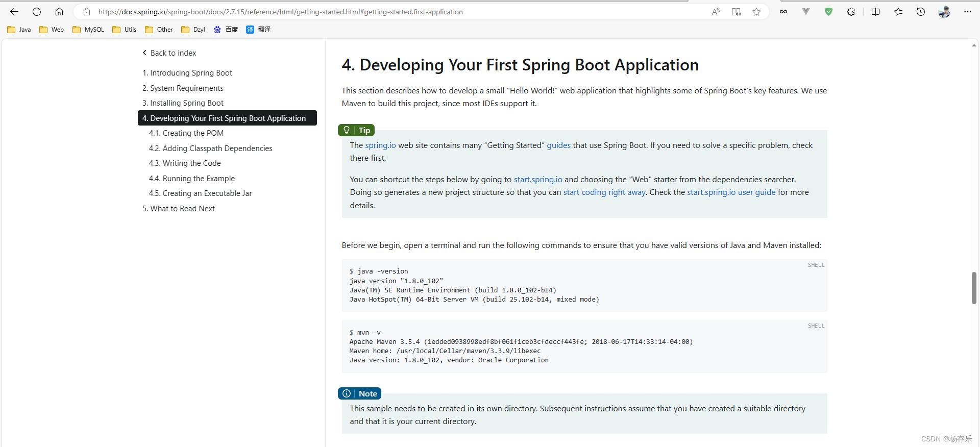Open 5. What to Read Next section
The width and height of the screenshot is (980, 447).
coord(178,209)
